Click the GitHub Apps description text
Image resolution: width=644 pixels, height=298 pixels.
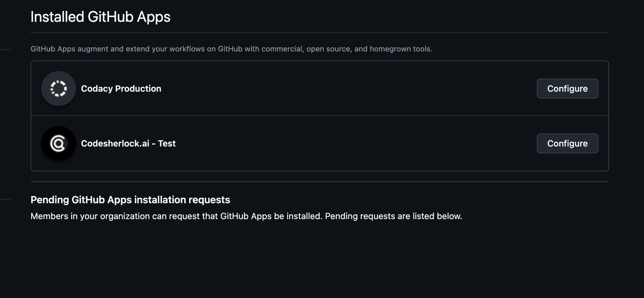[232, 49]
